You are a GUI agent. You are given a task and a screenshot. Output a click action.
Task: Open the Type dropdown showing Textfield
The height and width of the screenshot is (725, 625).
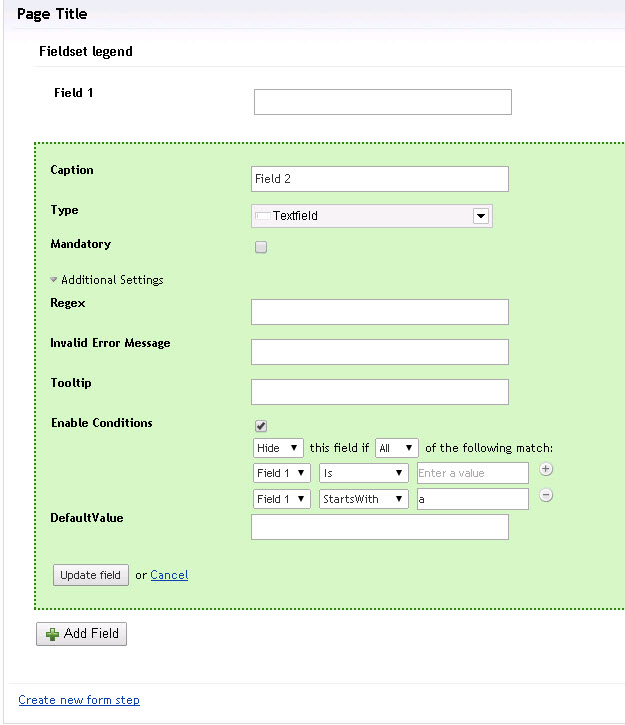pyautogui.click(x=371, y=216)
